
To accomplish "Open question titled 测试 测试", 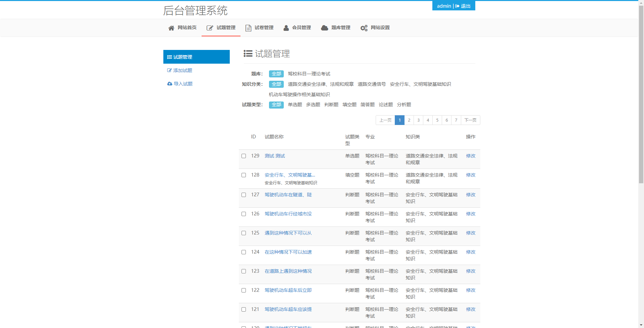I will tap(275, 156).
